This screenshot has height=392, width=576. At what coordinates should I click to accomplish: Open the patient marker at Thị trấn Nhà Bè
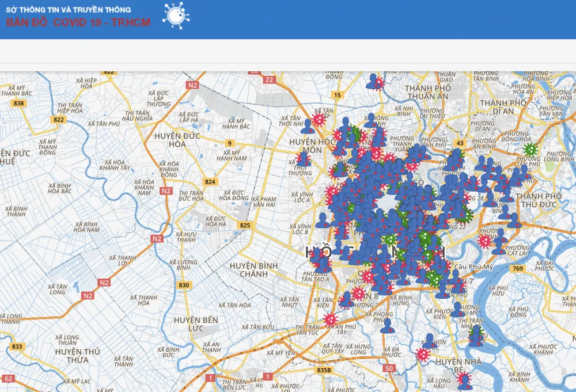[x=476, y=334]
